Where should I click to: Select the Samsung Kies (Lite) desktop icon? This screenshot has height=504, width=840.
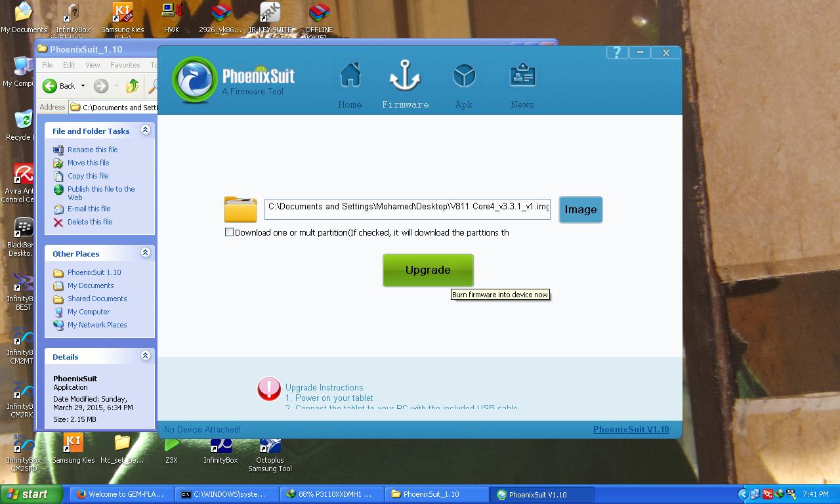tap(122, 19)
